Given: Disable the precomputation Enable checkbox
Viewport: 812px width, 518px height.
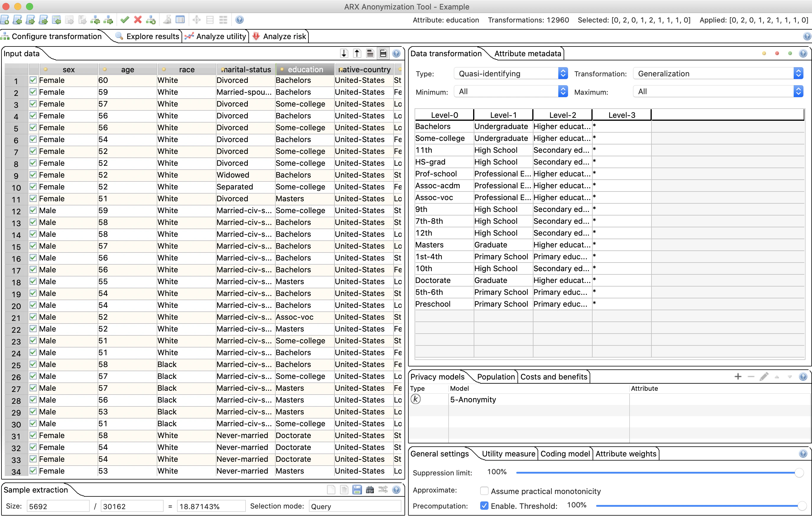Looking at the screenshot, I should coord(485,506).
